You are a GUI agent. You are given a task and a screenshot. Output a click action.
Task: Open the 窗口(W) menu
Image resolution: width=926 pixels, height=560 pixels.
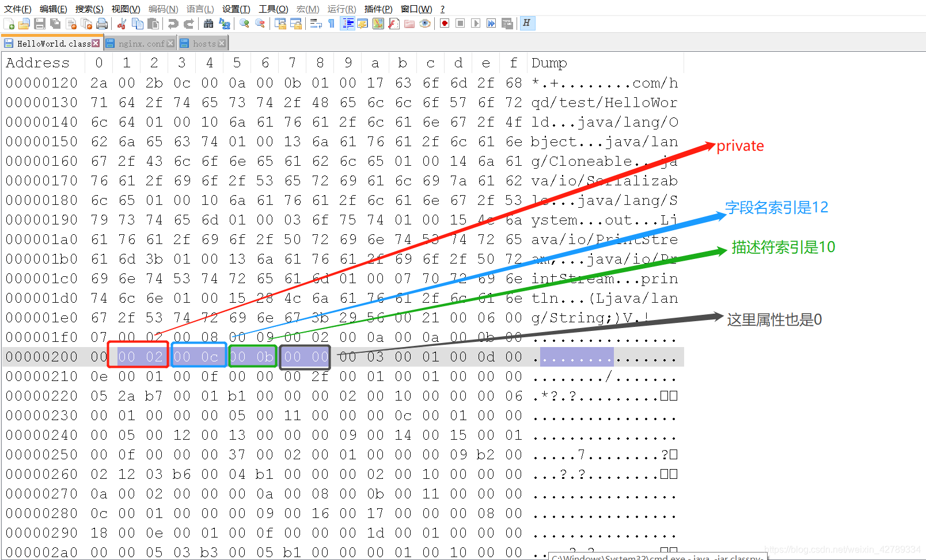(416, 9)
